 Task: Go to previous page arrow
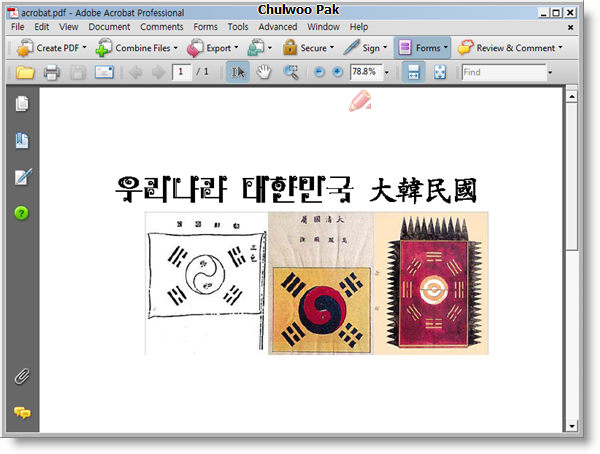tap(135, 72)
